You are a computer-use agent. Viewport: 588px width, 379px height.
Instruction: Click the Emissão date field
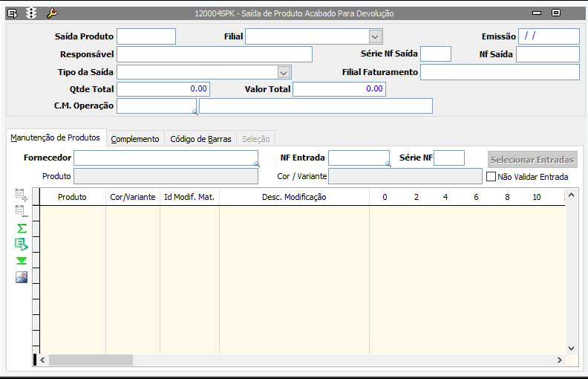pyautogui.click(x=549, y=36)
